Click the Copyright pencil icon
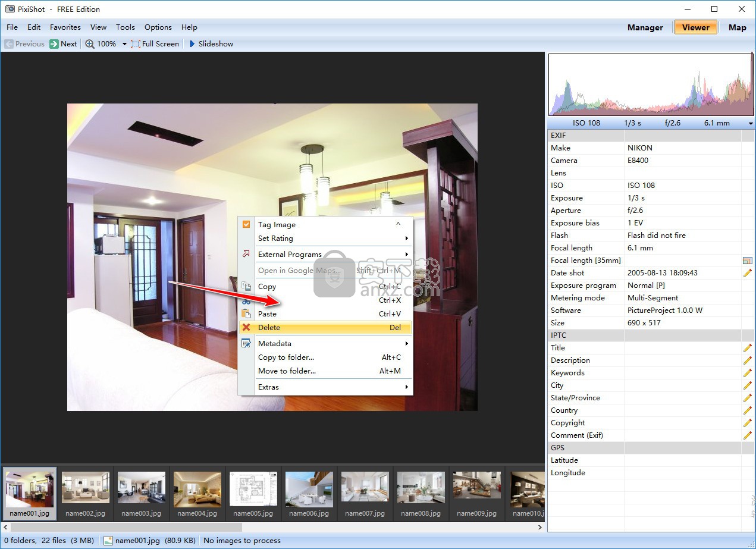 click(x=748, y=423)
